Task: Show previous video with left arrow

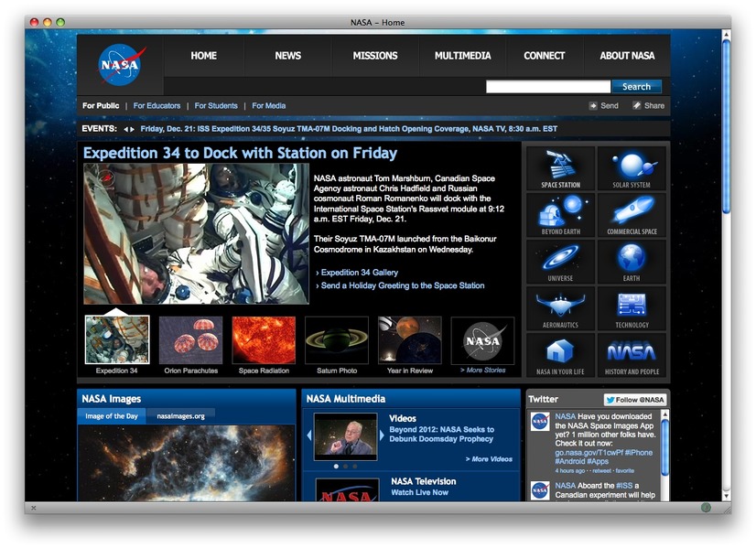Action: [x=309, y=435]
